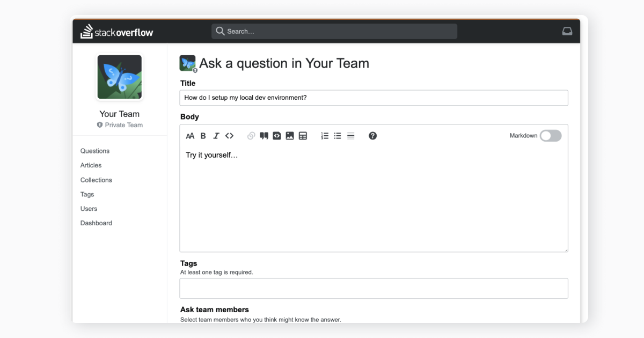Open Tags in the sidebar
The height and width of the screenshot is (338, 644).
(87, 194)
